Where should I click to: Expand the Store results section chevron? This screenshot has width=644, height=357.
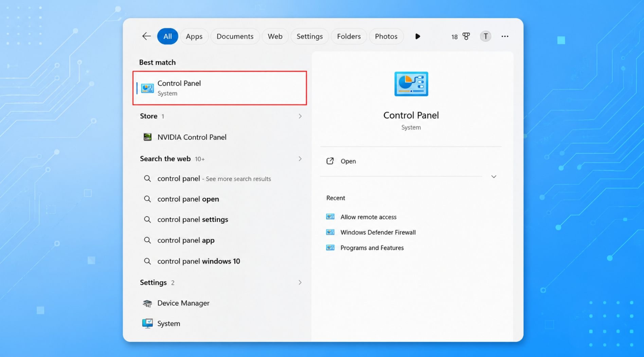click(x=300, y=116)
